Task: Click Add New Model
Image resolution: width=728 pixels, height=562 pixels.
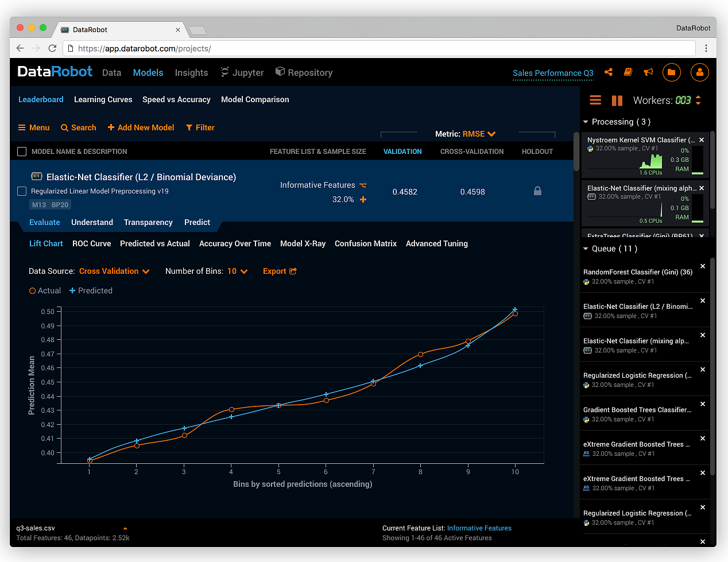Action: [x=141, y=127]
